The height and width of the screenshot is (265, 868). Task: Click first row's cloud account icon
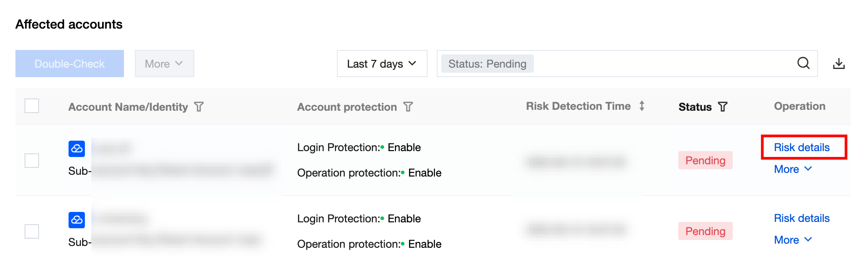click(x=77, y=148)
